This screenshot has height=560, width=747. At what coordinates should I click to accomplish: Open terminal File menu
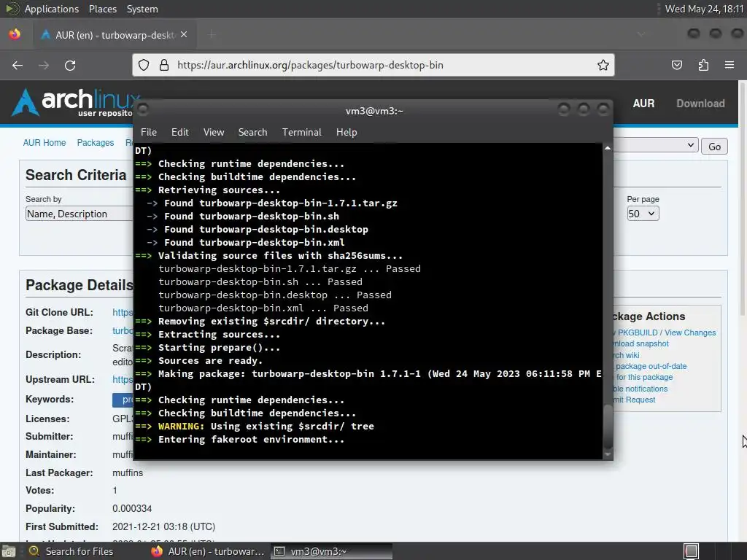pos(149,133)
